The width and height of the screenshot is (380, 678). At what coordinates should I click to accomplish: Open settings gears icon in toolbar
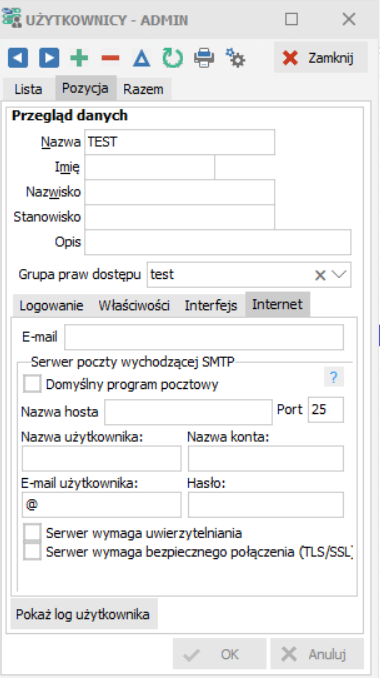coord(236,58)
